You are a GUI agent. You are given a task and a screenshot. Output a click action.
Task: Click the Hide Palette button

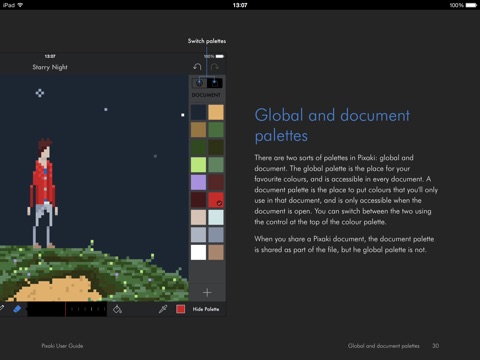coord(206,309)
